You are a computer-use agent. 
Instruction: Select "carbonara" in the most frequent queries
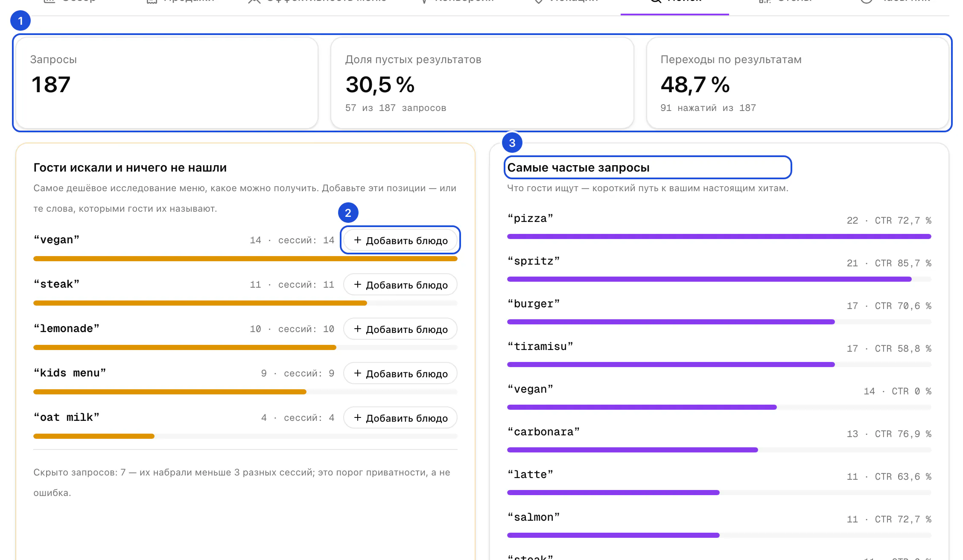pos(543,432)
